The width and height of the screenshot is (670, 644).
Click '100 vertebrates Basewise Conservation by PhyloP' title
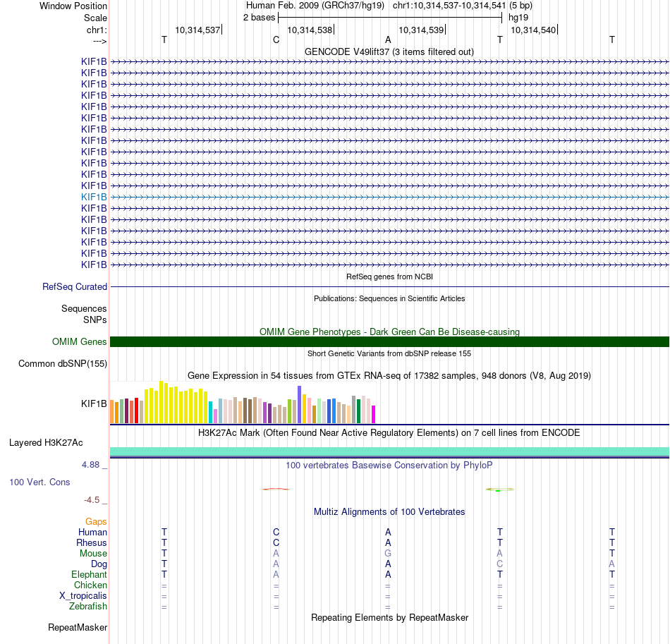pyautogui.click(x=389, y=466)
